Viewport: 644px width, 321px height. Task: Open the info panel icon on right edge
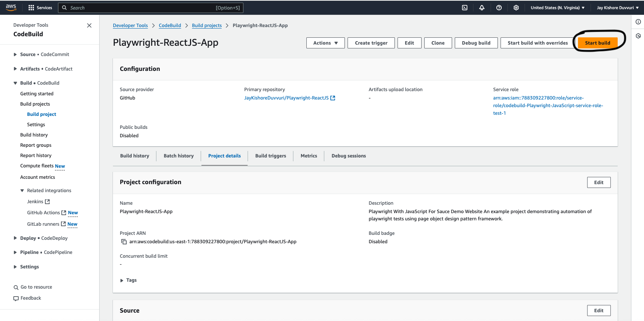[x=638, y=22]
